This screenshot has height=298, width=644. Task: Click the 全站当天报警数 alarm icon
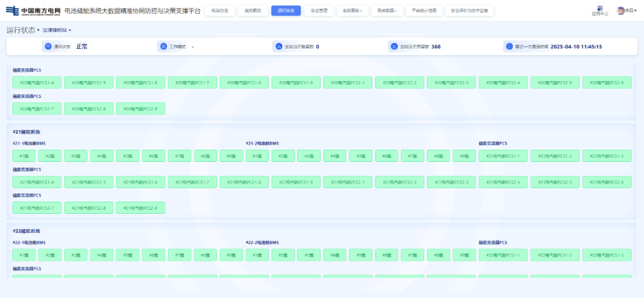coord(278,46)
